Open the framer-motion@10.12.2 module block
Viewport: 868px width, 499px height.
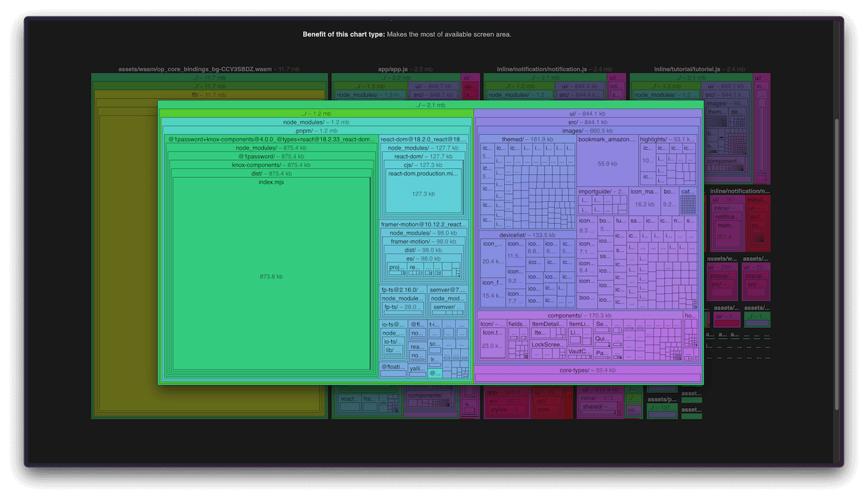[423, 224]
